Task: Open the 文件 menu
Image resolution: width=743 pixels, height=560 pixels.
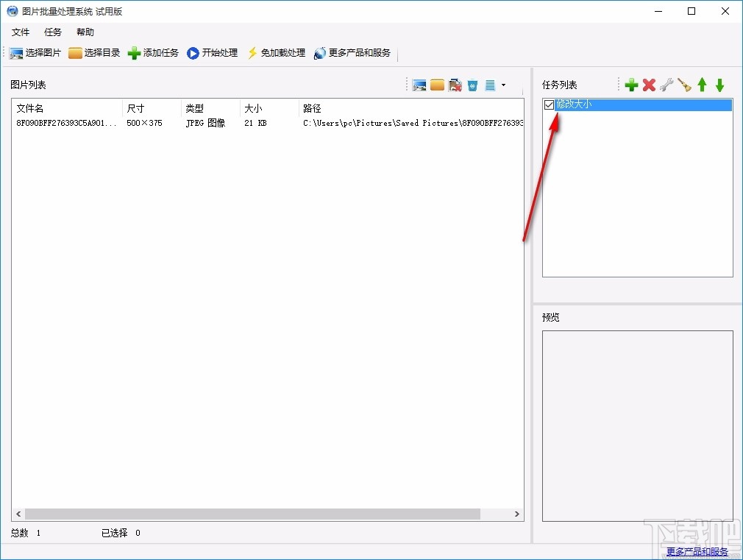Action: coord(21,32)
